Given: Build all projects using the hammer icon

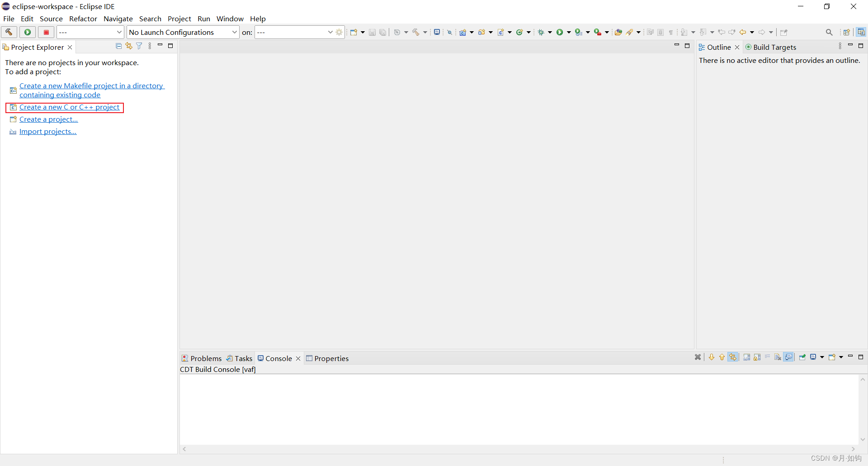Looking at the screenshot, I should [416, 32].
